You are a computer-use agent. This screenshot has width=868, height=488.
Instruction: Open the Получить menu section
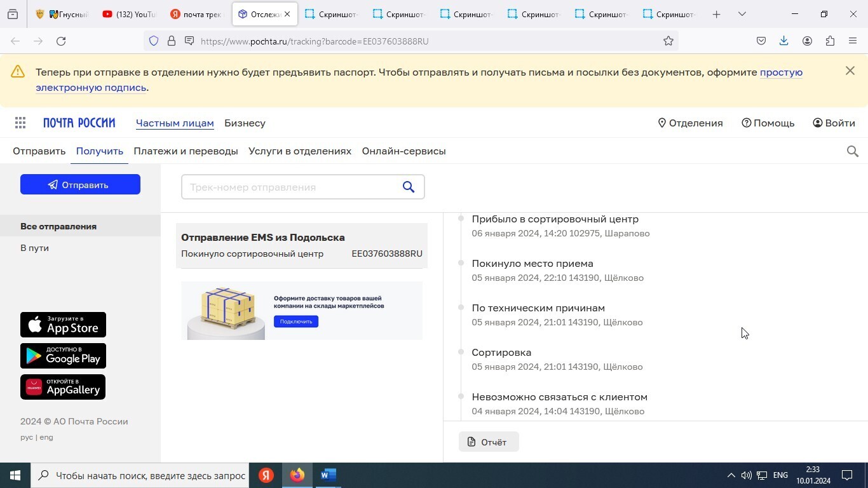(x=99, y=151)
